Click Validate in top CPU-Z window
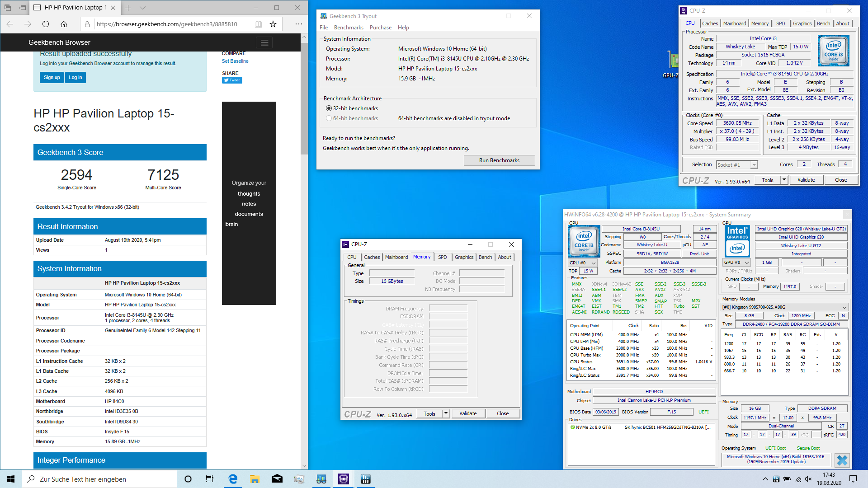868x488 pixels. (806, 180)
